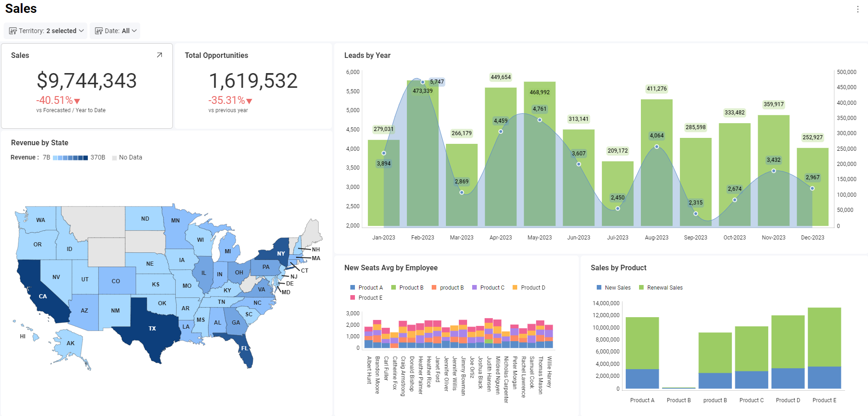Screen dimensions: 868x416
Task: Open the three-dot dashboard options menu
Action: click(857, 9)
